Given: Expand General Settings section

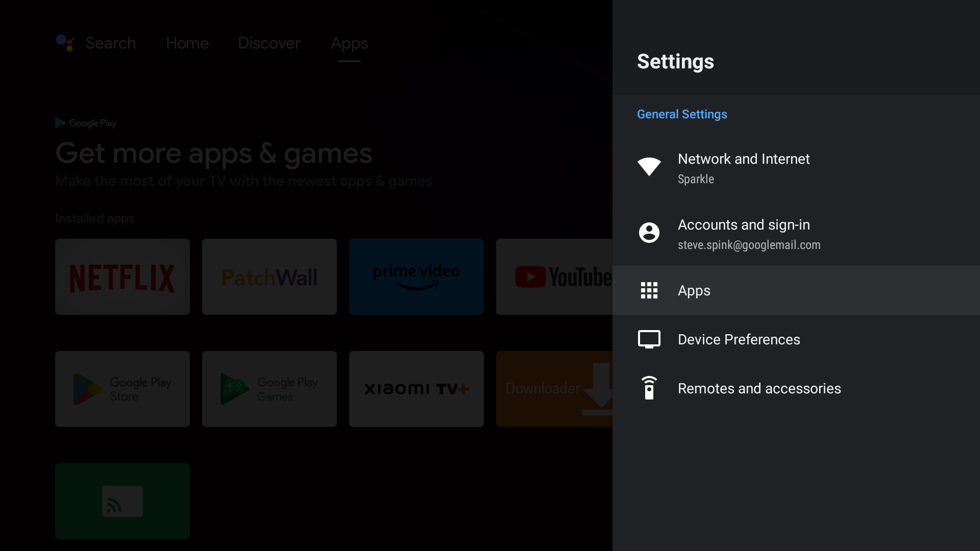Looking at the screenshot, I should [x=682, y=114].
